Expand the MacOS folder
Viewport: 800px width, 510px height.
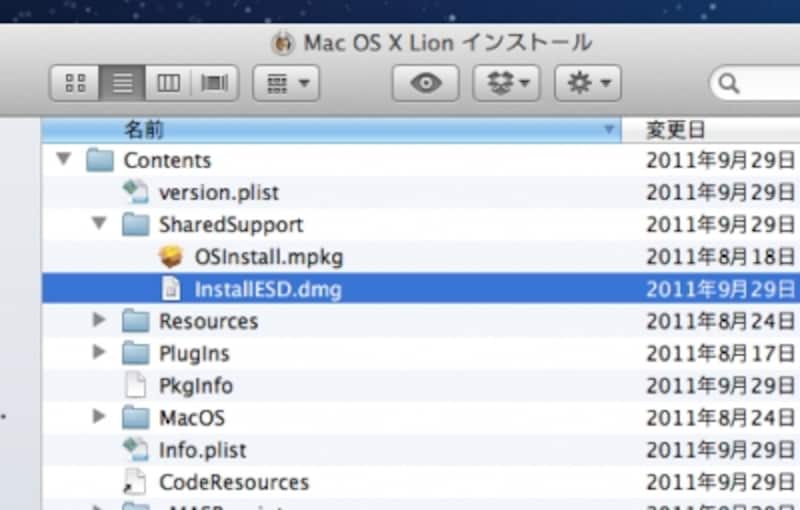pyautogui.click(x=99, y=416)
